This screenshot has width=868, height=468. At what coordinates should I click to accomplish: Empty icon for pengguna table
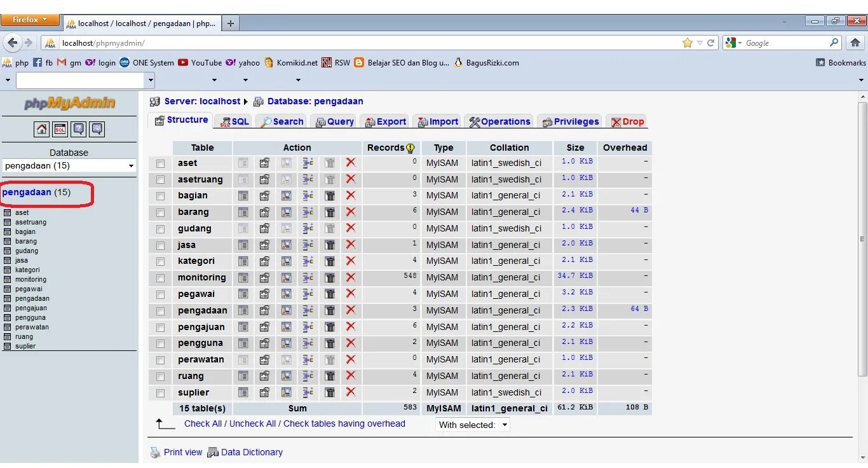click(330, 343)
